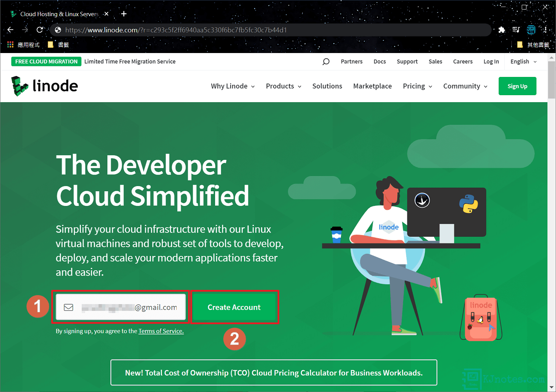The width and height of the screenshot is (556, 392).
Task: Click the Create Account button
Action: 235,307
